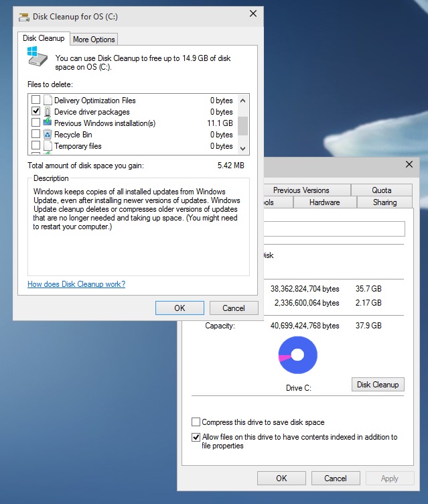Click the 5.42 MB total gain value
The height and width of the screenshot is (504, 428).
[x=230, y=166]
